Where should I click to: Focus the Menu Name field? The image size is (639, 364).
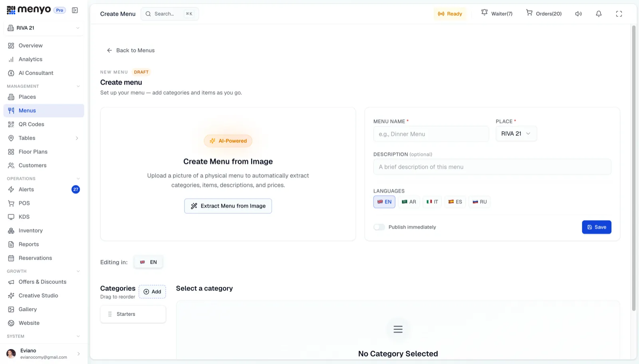point(431,134)
